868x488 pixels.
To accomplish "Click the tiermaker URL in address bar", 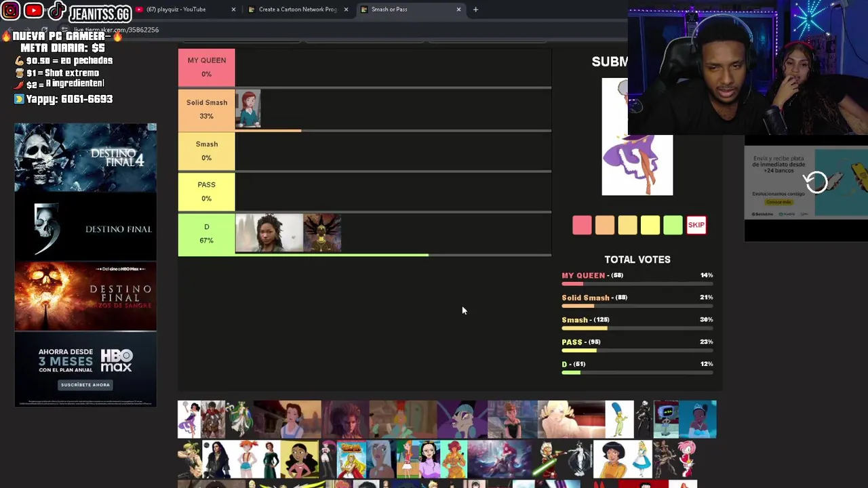I will 116,30.
